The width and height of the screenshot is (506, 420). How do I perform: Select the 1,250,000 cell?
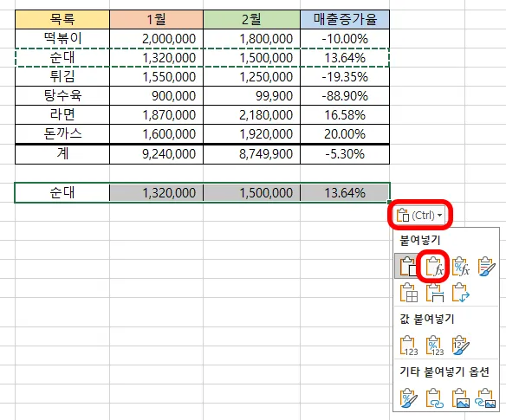point(252,77)
